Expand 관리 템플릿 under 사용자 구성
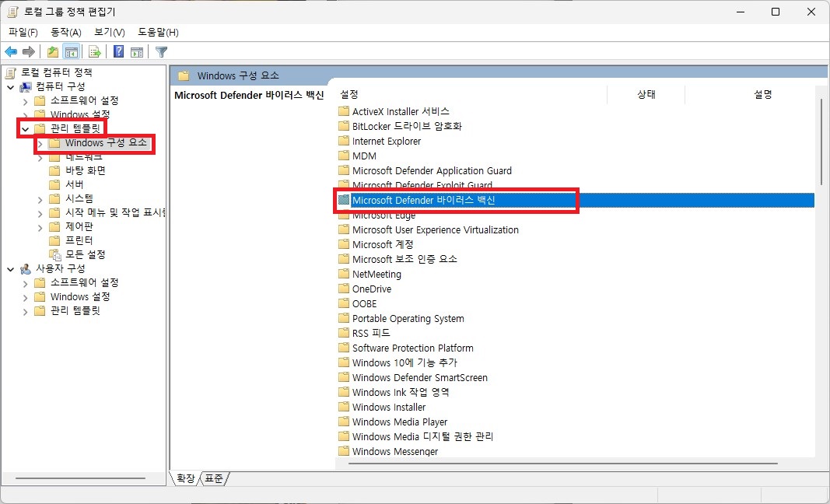Image resolution: width=830 pixels, height=504 pixels. [26, 311]
